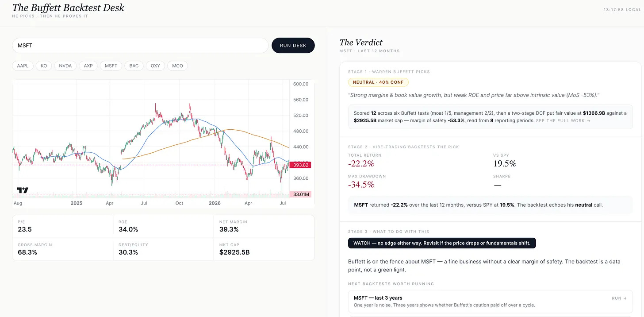Select the MSFT ticker chip
This screenshot has width=644, height=317.
click(x=111, y=66)
